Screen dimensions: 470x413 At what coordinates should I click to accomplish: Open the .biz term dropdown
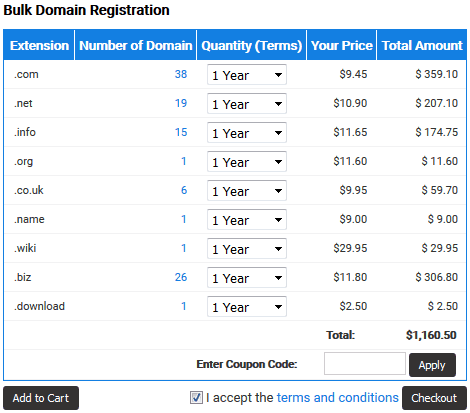pyautogui.click(x=247, y=278)
